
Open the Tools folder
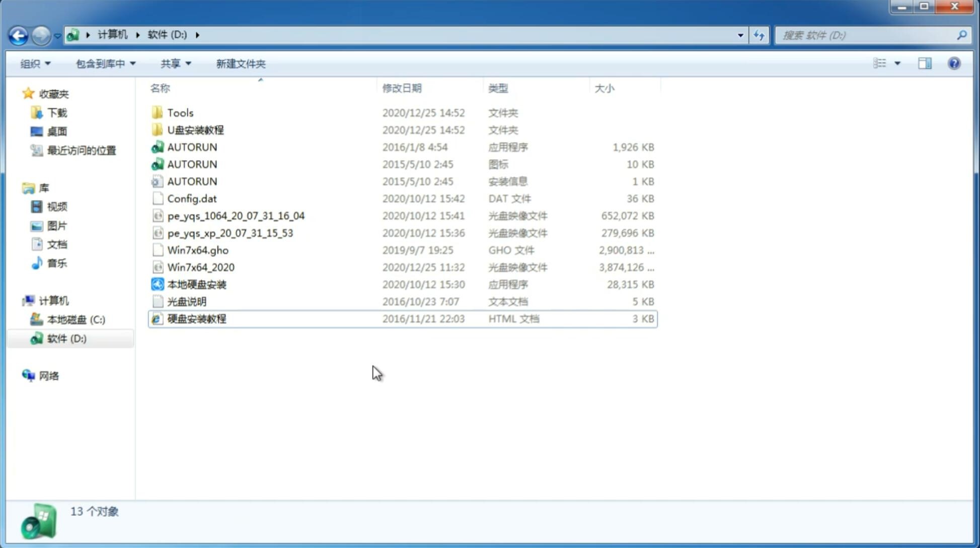180,112
